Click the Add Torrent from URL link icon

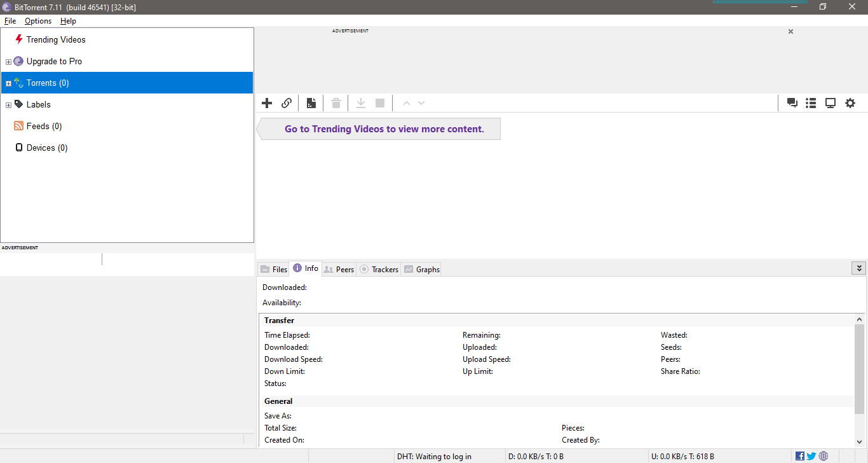287,103
